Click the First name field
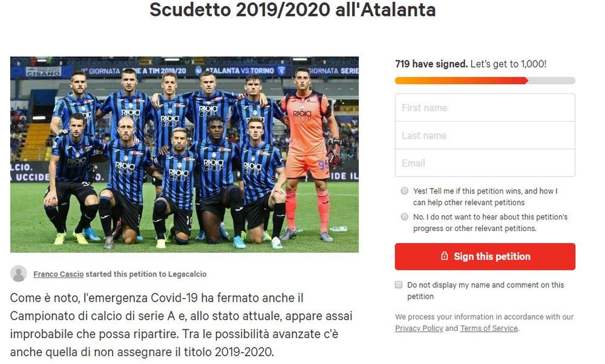This screenshot has width=605, height=364. [485, 108]
